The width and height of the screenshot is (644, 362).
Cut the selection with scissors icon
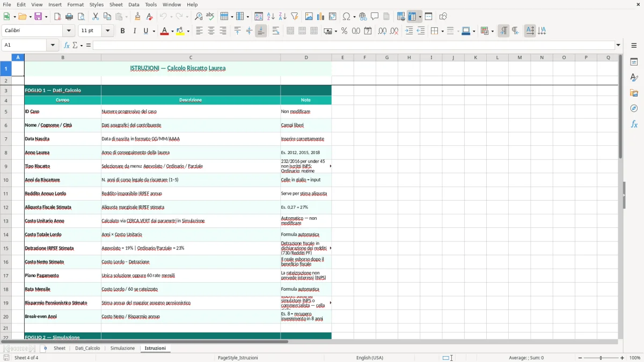[x=96, y=17]
